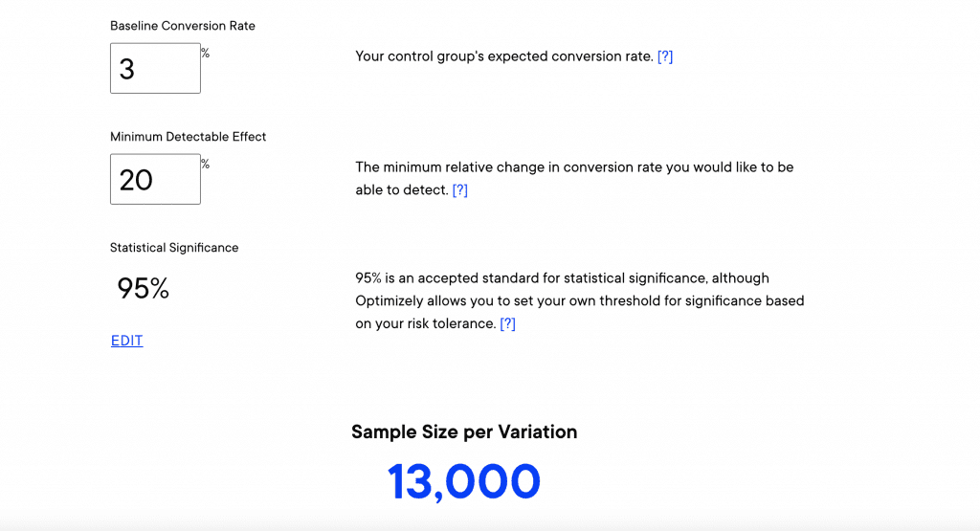
Task: Click the 'Baseline Conversion Rate' label
Action: coord(183,26)
